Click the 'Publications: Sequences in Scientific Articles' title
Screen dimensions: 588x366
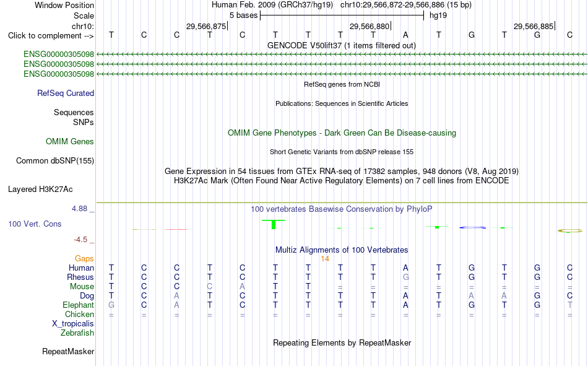(x=342, y=103)
